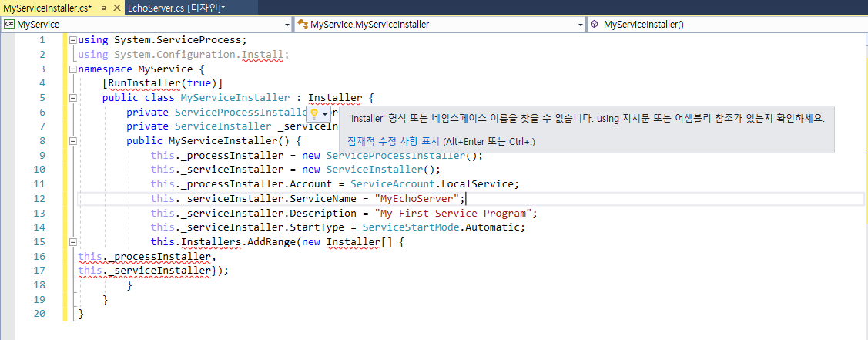Pin the MyServiceInstaller.cs tab

102,7
